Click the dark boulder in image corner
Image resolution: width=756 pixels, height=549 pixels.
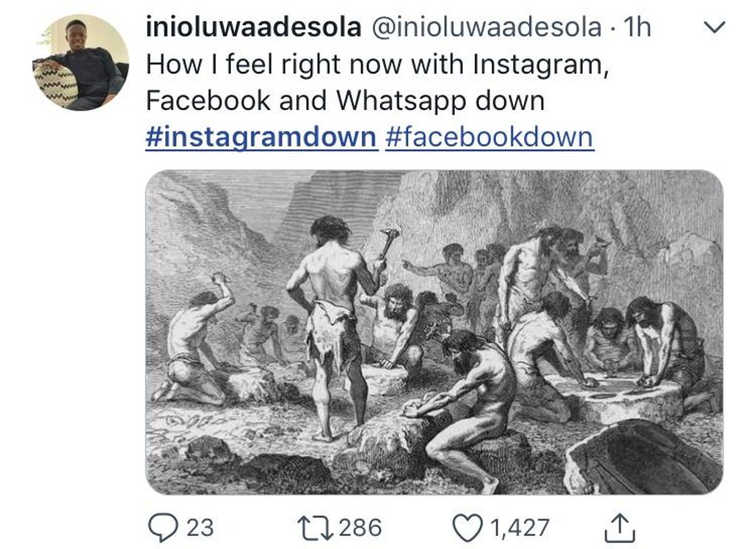[x=644, y=457]
